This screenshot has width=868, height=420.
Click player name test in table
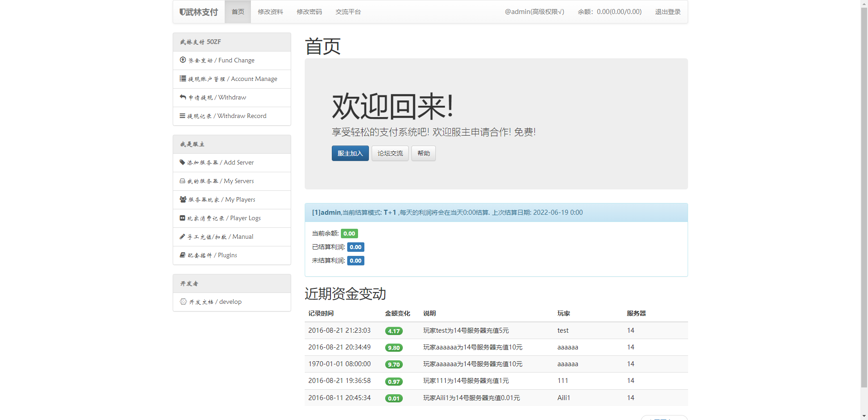click(563, 330)
